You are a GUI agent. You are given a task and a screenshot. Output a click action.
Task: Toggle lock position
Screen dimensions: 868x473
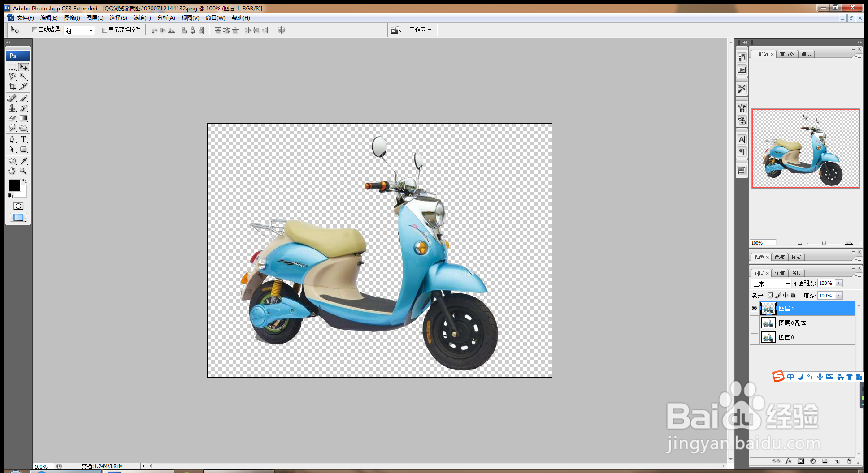tap(785, 295)
